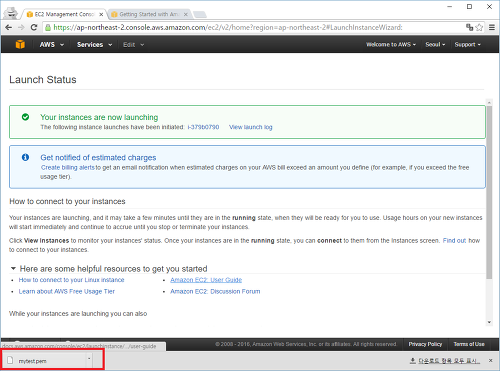Switch to Getting Started with Amazon tab

(149, 14)
